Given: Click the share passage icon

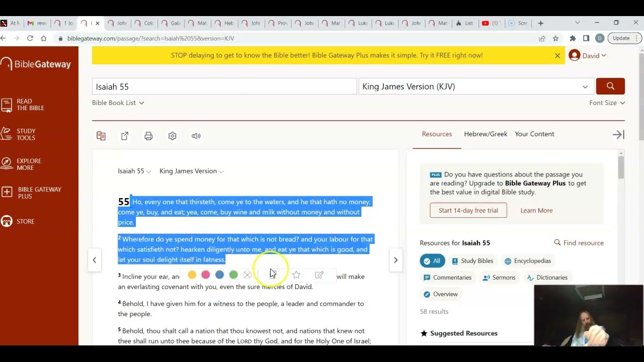Looking at the screenshot, I should pyautogui.click(x=125, y=136).
